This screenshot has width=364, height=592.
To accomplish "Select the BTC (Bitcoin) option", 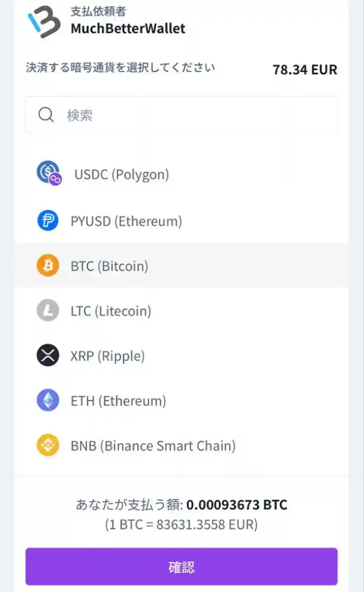I will tap(109, 266).
